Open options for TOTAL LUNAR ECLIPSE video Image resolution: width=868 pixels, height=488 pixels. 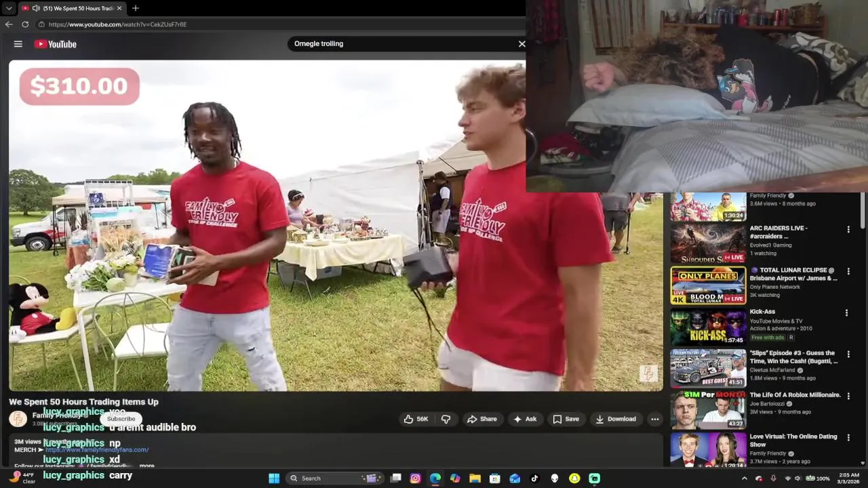point(848,271)
